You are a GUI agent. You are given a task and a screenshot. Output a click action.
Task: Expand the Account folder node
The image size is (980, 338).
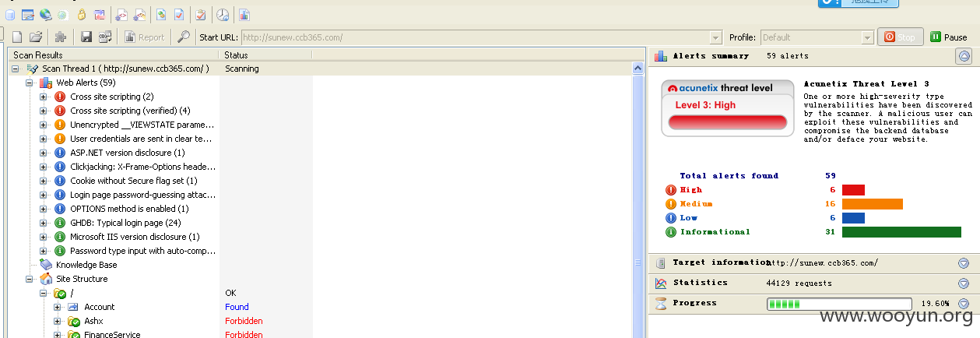(58, 307)
